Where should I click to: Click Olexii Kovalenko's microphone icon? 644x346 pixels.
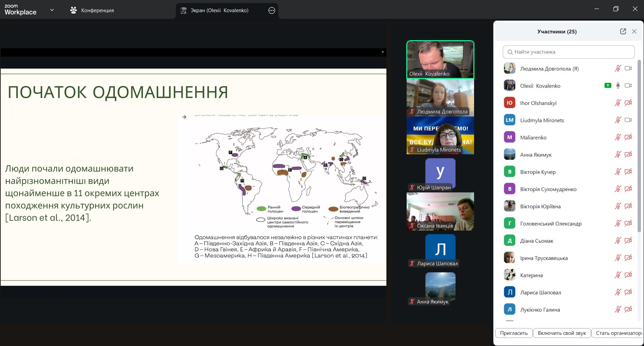[618, 86]
